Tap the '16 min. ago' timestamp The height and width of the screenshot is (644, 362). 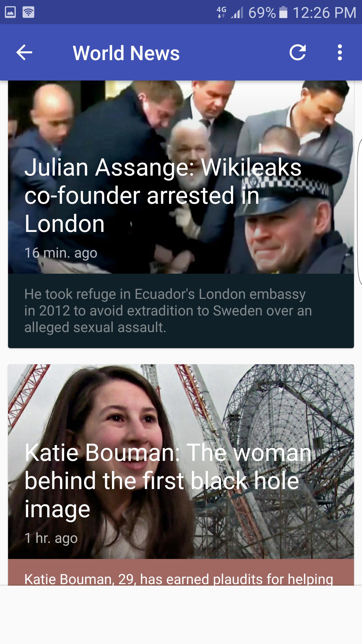point(61,253)
